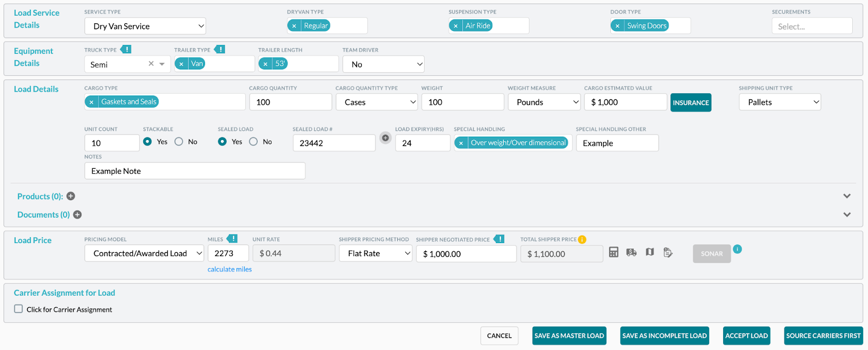868x350 pixels.
Task: Open the Weight Measure dropdown
Action: (x=545, y=102)
